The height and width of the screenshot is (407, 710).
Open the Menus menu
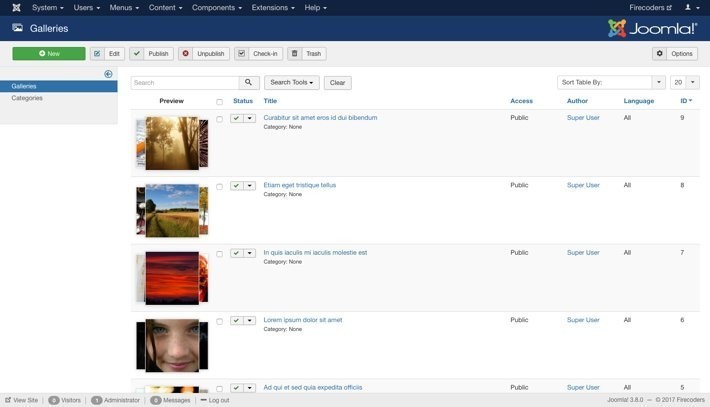(124, 8)
